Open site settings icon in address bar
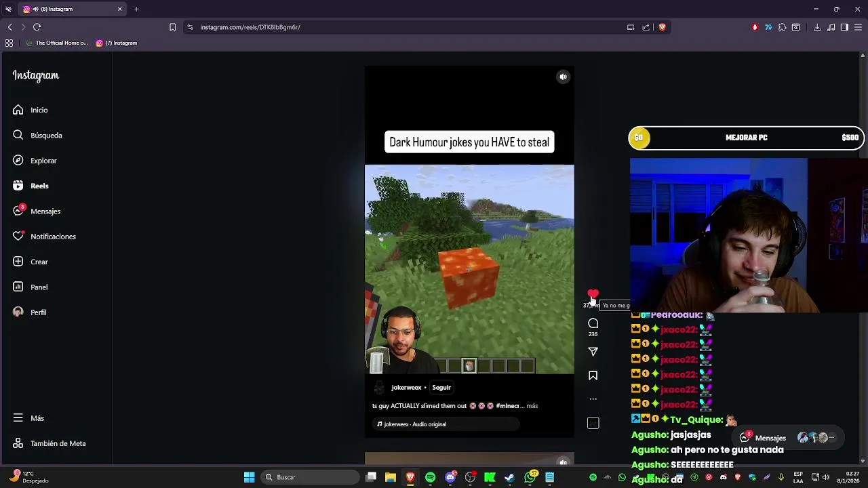 [x=190, y=27]
